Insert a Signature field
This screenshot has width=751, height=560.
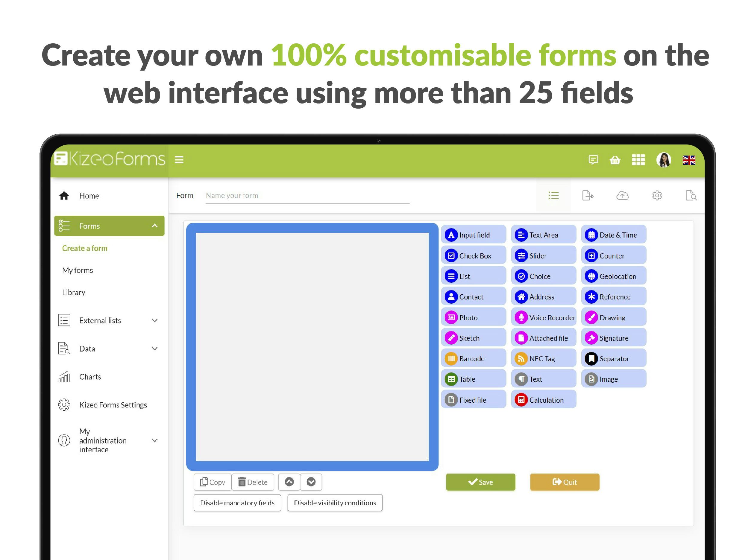click(x=613, y=338)
